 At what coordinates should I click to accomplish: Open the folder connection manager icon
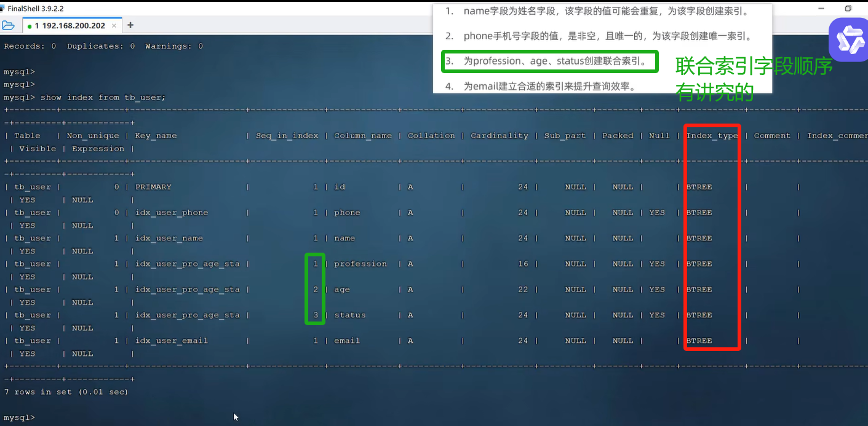8,25
